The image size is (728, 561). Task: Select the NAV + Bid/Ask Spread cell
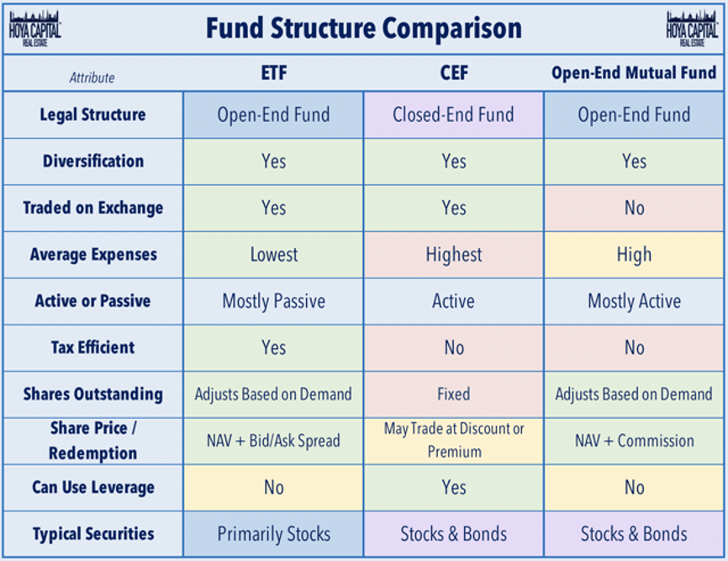pyautogui.click(x=273, y=441)
